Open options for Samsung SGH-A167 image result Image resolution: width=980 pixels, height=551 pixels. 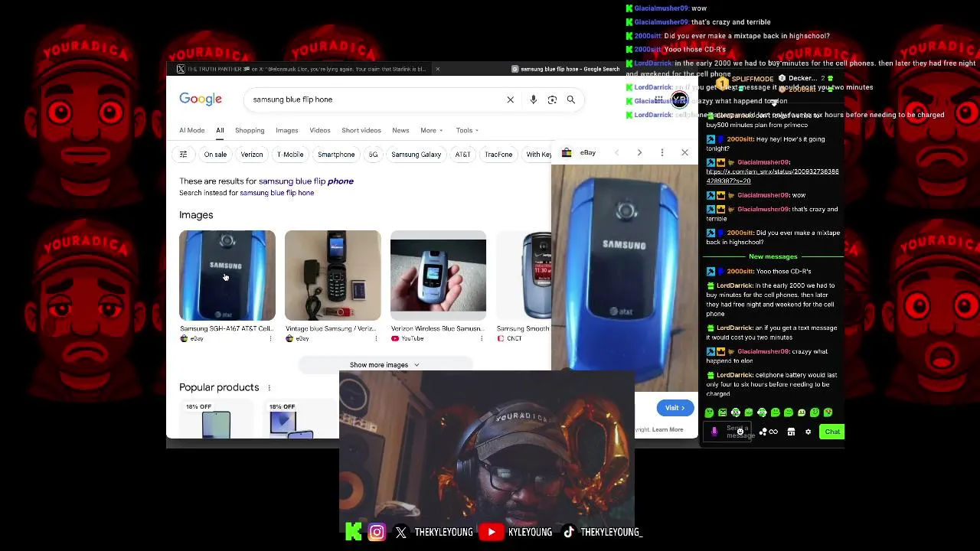coord(270,338)
